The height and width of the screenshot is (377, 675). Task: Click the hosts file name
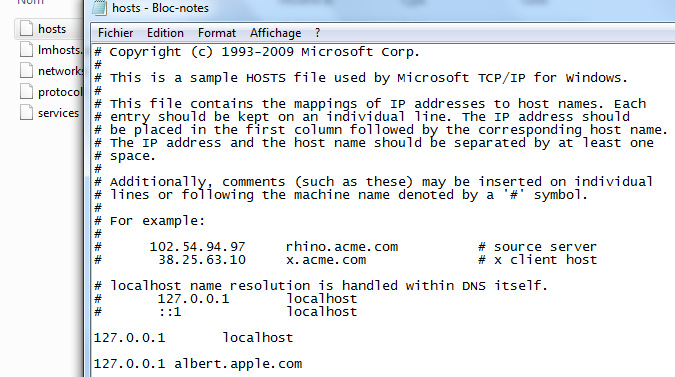coord(52,29)
